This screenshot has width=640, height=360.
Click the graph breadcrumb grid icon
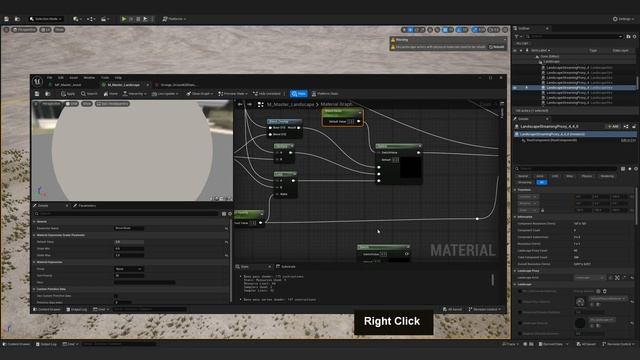260,104
